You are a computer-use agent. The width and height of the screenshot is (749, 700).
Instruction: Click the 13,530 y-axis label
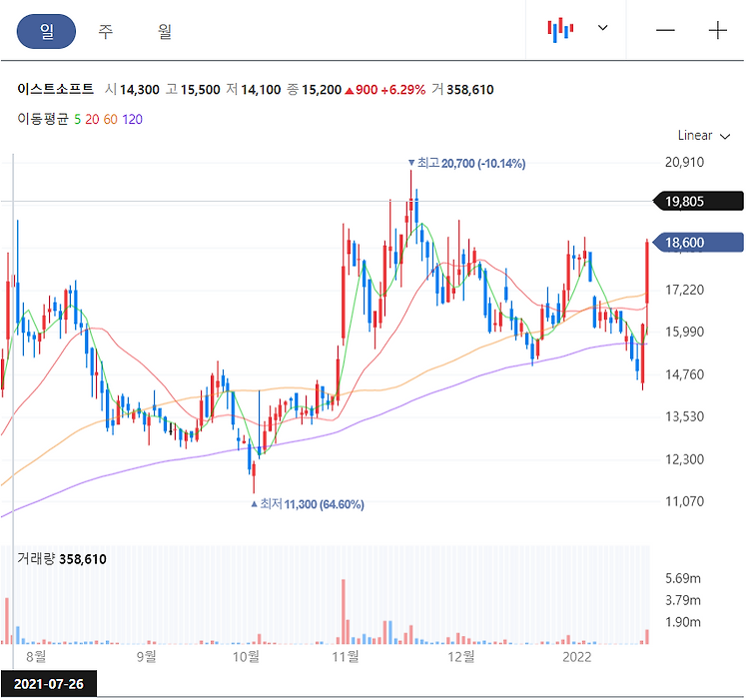point(684,416)
